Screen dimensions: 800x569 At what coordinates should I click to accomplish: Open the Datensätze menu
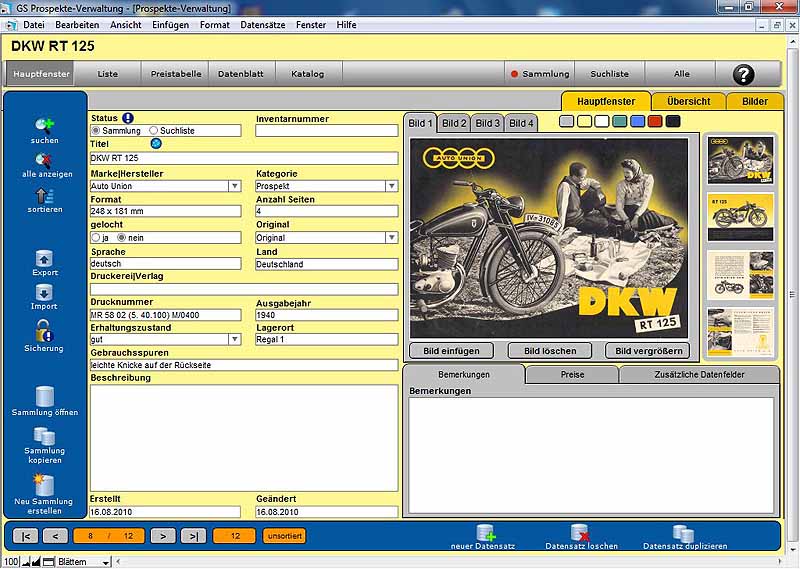263,24
